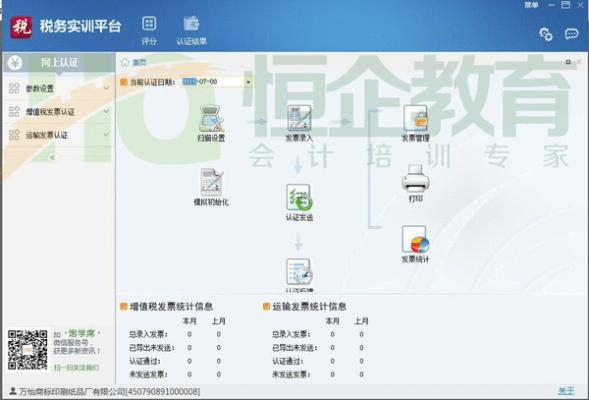Click the restore-panel icon near 首页 tab
Screen dimensions: 589x400
tap(568, 62)
